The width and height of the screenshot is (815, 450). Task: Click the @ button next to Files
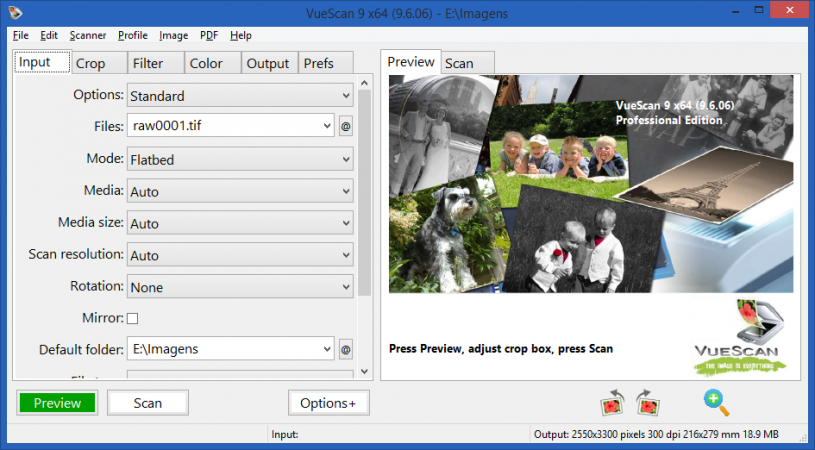pyautogui.click(x=346, y=126)
